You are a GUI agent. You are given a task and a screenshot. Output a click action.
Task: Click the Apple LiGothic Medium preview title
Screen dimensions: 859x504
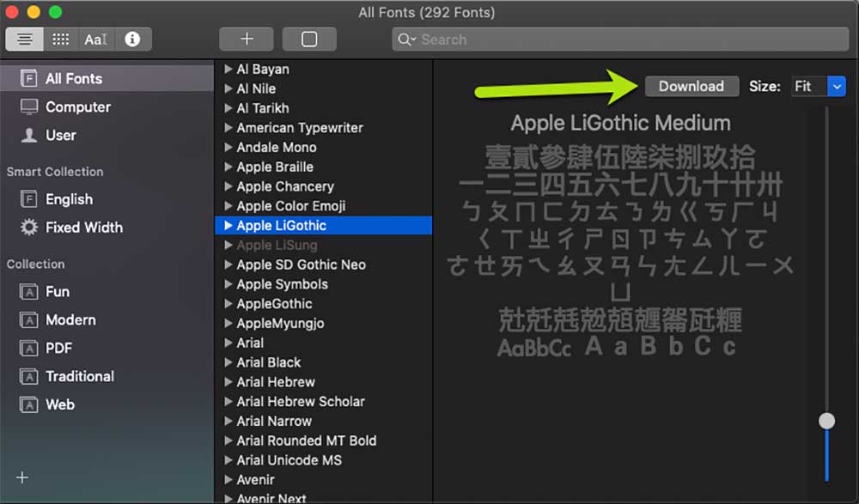(620, 124)
